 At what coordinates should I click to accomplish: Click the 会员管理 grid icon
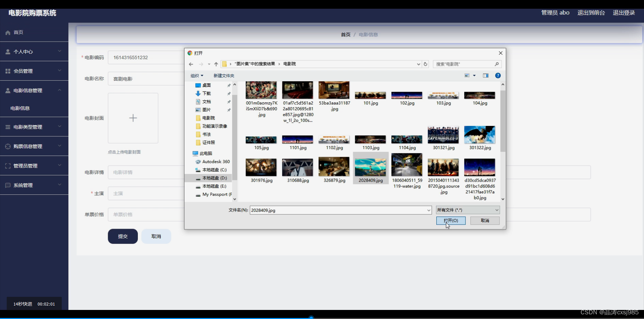click(x=7, y=71)
